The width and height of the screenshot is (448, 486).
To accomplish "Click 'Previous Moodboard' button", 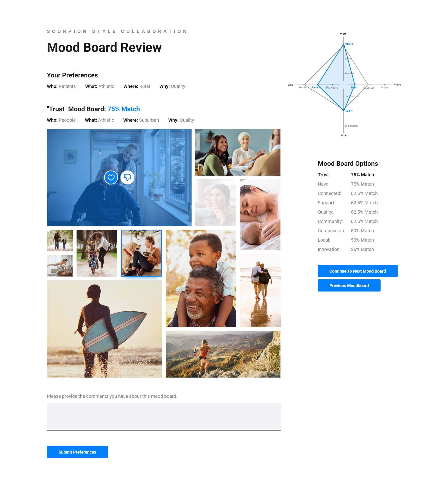I will pyautogui.click(x=349, y=285).
